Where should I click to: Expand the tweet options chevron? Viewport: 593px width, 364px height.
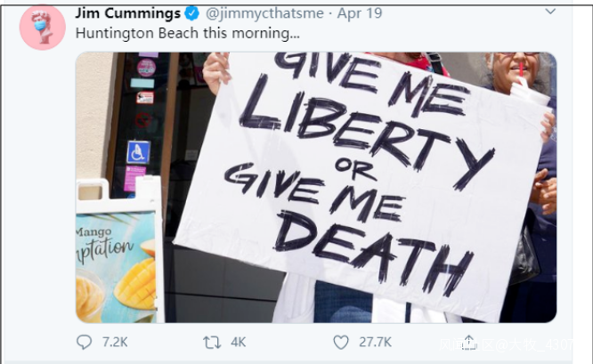[550, 12]
